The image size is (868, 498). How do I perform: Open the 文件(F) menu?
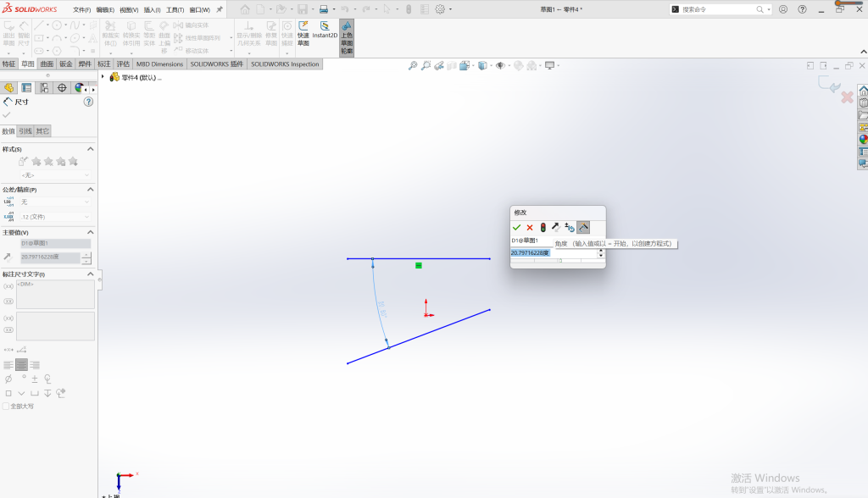(81, 10)
